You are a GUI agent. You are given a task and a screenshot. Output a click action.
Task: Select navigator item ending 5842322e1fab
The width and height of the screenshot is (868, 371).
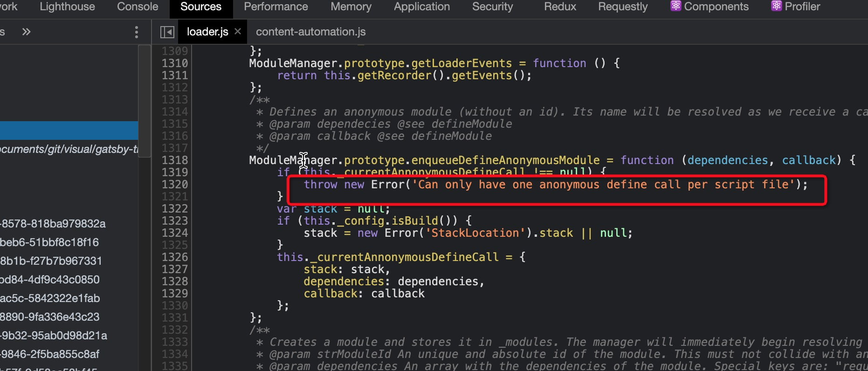click(50, 298)
